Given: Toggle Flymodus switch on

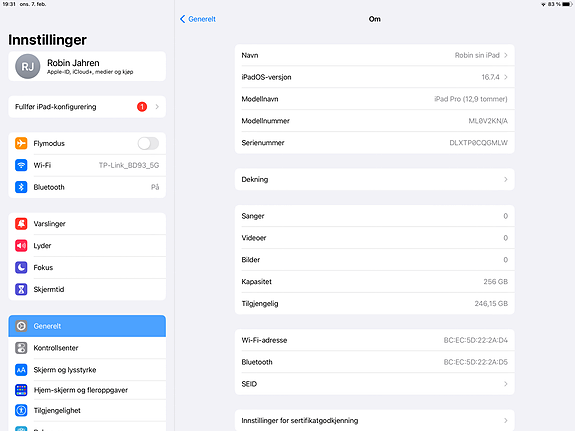Looking at the screenshot, I should (x=148, y=143).
